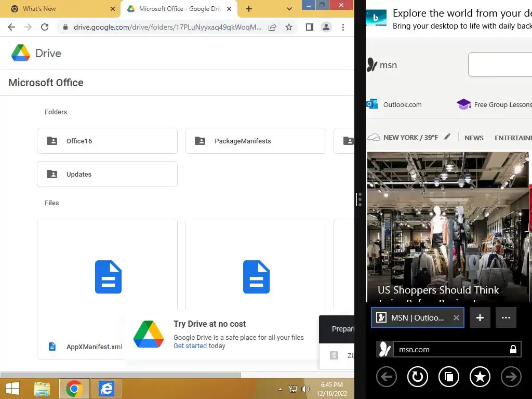Click the Preparing download notification
The height and width of the screenshot is (399, 532).
pos(337,329)
